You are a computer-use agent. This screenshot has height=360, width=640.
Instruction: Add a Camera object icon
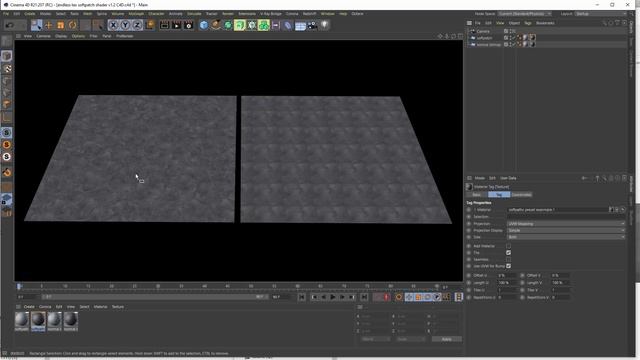(x=312, y=25)
